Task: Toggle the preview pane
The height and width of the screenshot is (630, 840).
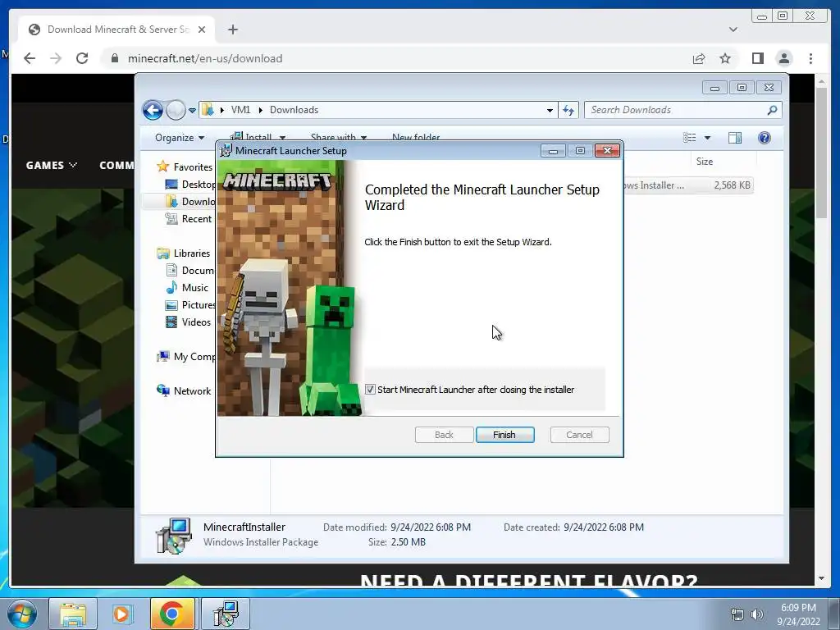Action: [735, 138]
